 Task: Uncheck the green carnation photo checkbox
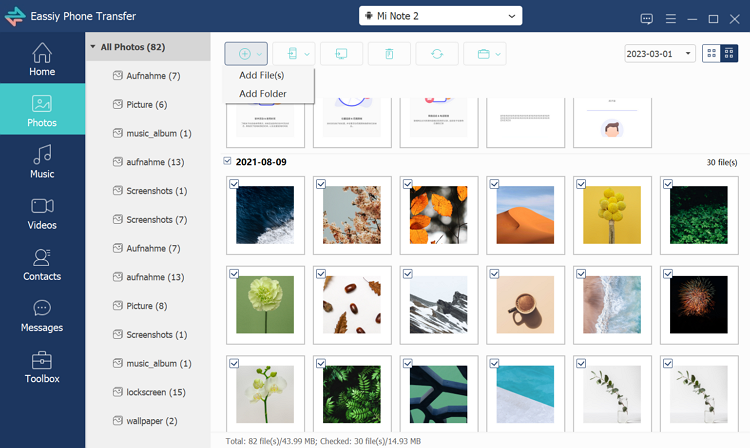[234, 274]
